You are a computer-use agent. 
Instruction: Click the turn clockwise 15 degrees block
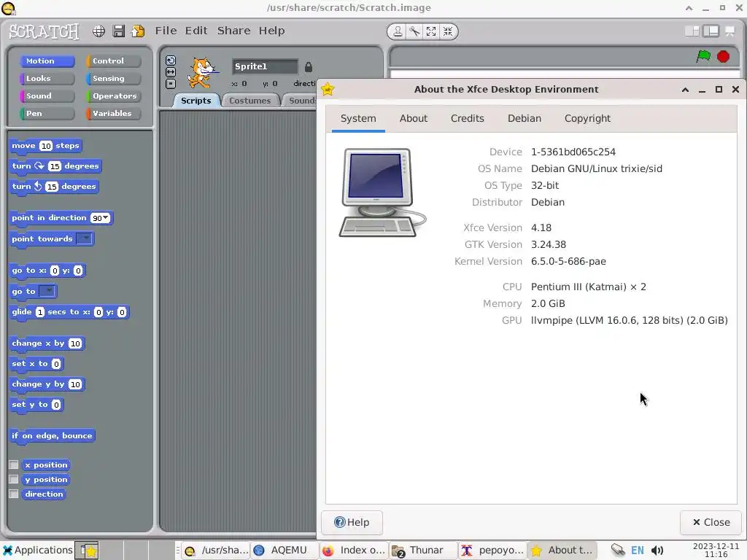click(55, 166)
